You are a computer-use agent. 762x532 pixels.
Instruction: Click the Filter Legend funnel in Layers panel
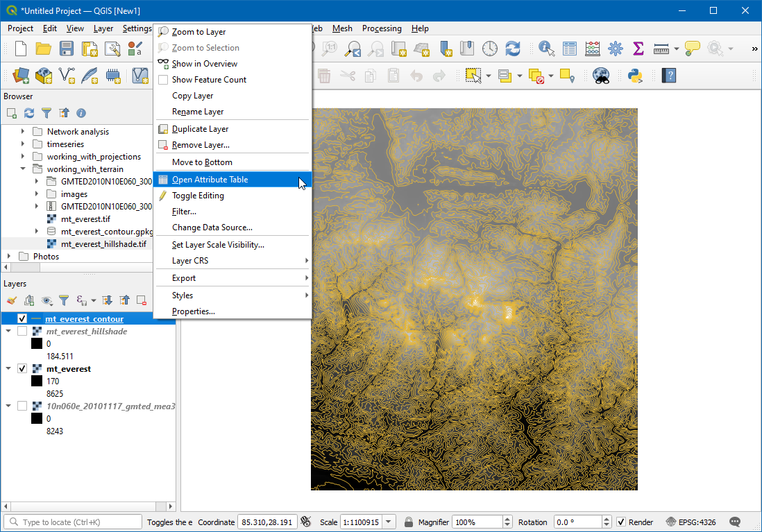click(x=64, y=300)
